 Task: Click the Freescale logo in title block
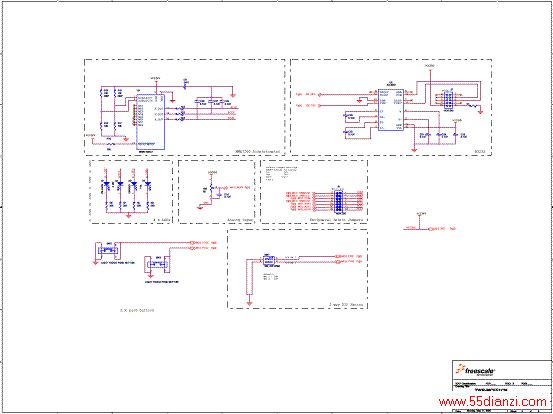pos(475,371)
